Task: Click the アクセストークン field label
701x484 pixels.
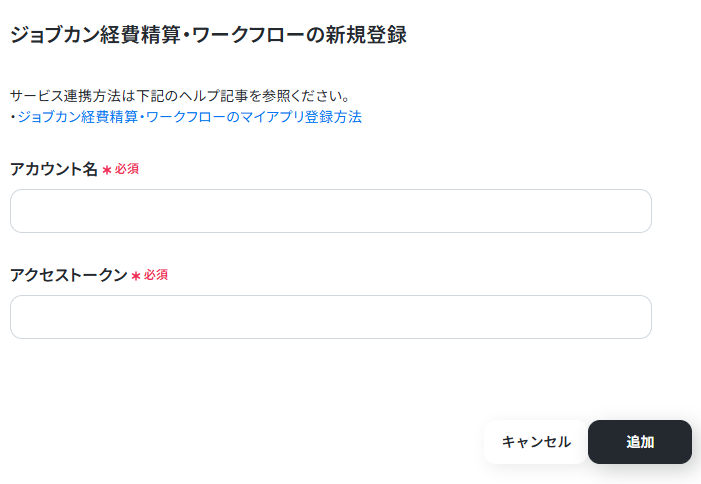Action: 68,275
